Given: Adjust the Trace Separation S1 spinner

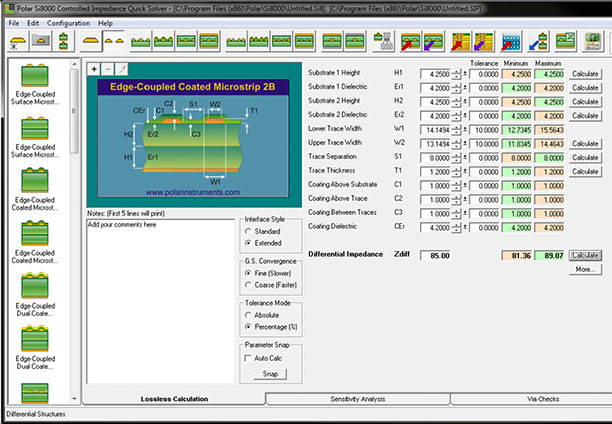Looking at the screenshot, I should point(457,157).
